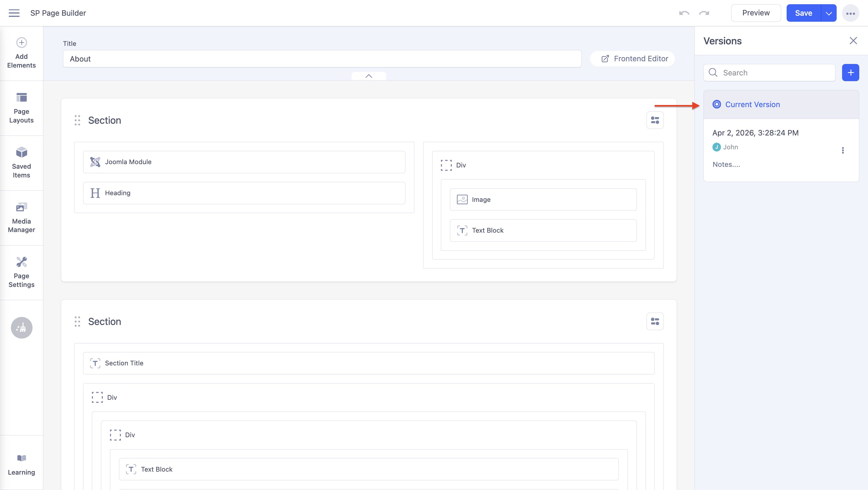Open the first Section's options toggle icon
868x490 pixels.
click(x=655, y=120)
